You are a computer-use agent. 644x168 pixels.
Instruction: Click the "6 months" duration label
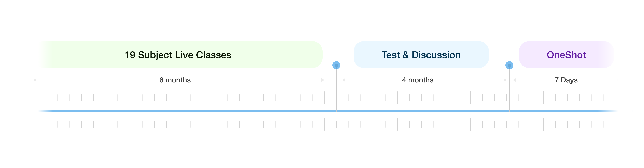pos(175,80)
